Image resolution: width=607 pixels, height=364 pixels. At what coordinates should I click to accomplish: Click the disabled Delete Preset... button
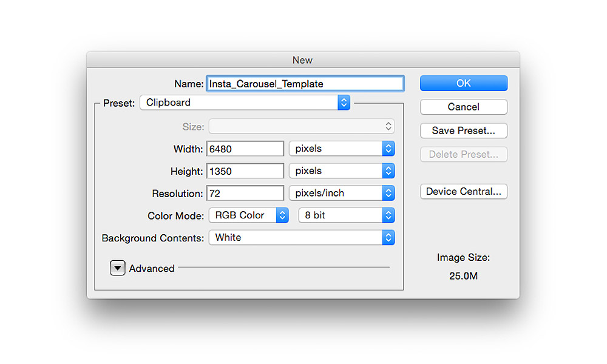point(463,154)
